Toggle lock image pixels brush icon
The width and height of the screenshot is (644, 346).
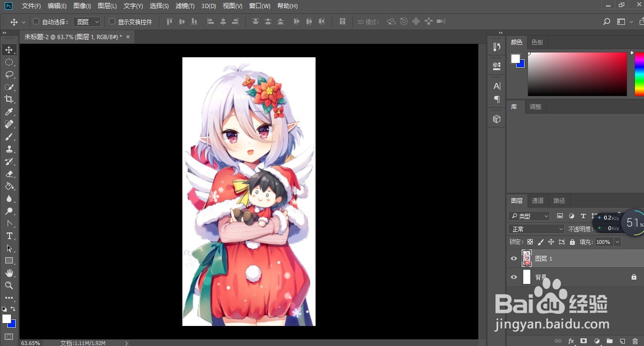[x=540, y=242]
